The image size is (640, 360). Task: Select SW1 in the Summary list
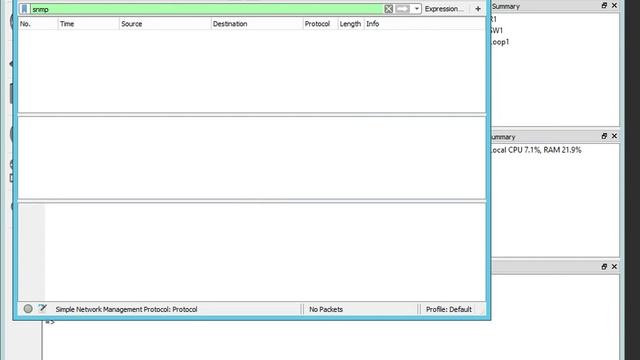pyautogui.click(x=497, y=31)
